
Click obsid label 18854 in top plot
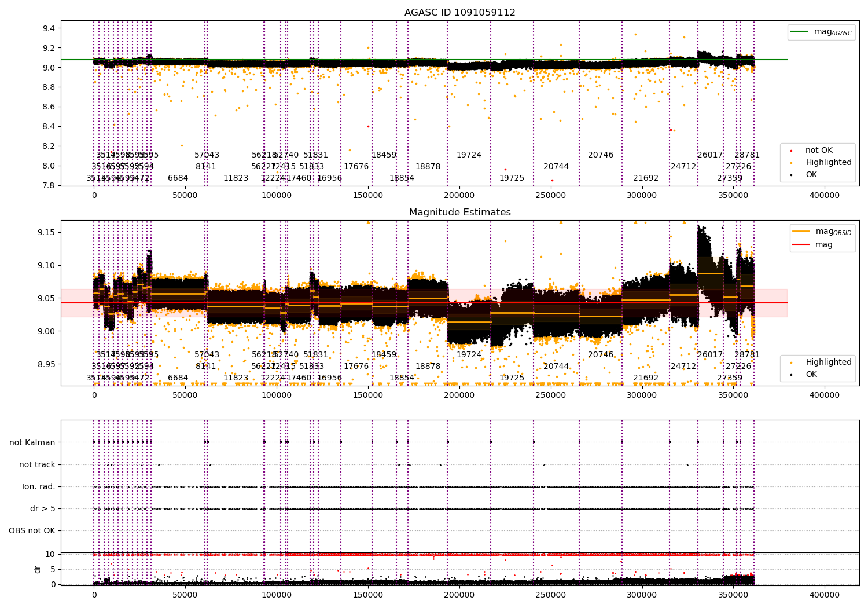[x=402, y=178]
